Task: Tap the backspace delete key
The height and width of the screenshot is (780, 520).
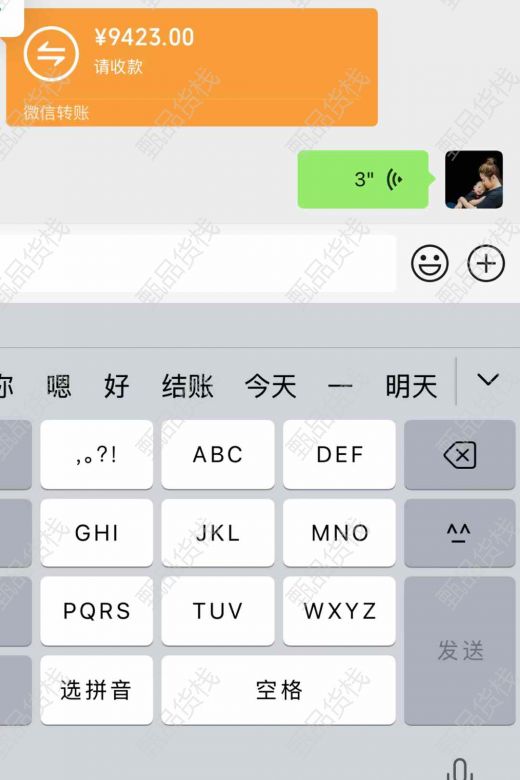Action: (459, 455)
